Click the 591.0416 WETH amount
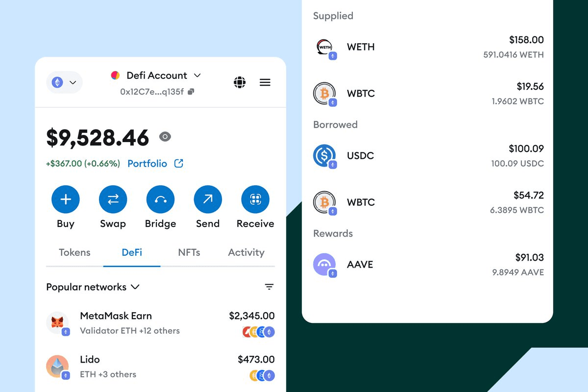Viewport: 588px width, 392px height. tap(514, 55)
